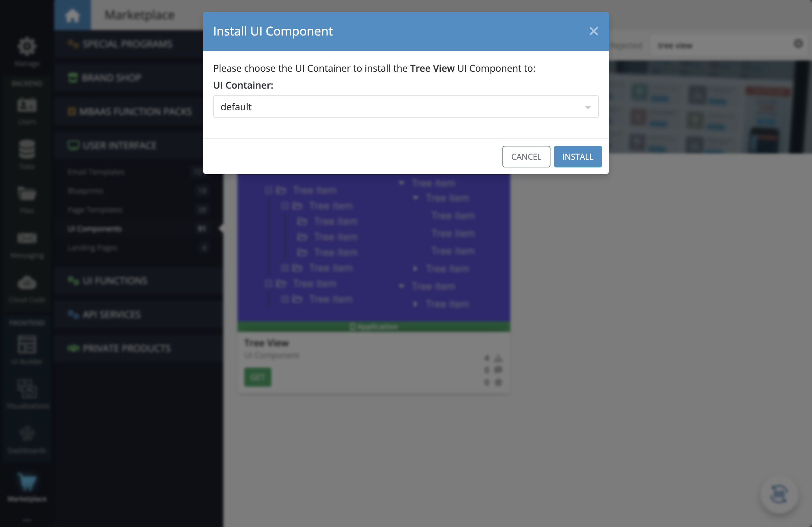The image size is (812, 527).
Task: Click the CANCEL button to dismiss
Action: 525,157
